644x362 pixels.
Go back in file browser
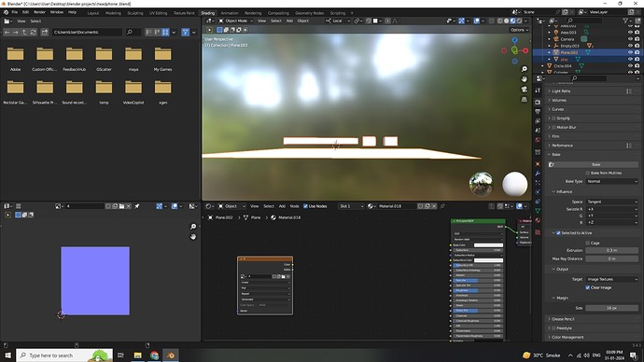coord(7,32)
